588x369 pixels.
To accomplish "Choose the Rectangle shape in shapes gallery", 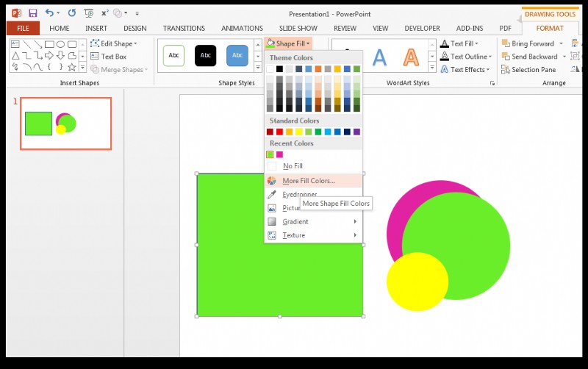I will pyautogui.click(x=49, y=44).
